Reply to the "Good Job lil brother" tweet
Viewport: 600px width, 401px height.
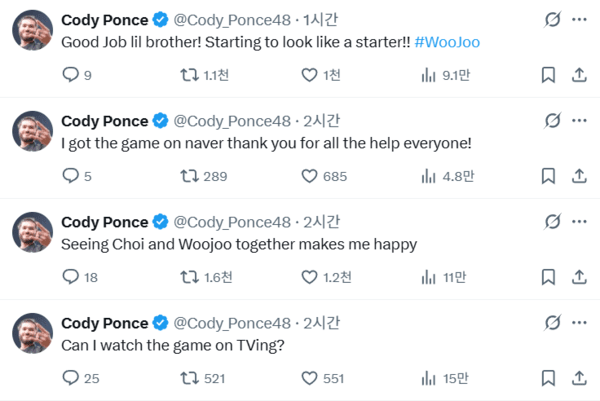pos(70,75)
